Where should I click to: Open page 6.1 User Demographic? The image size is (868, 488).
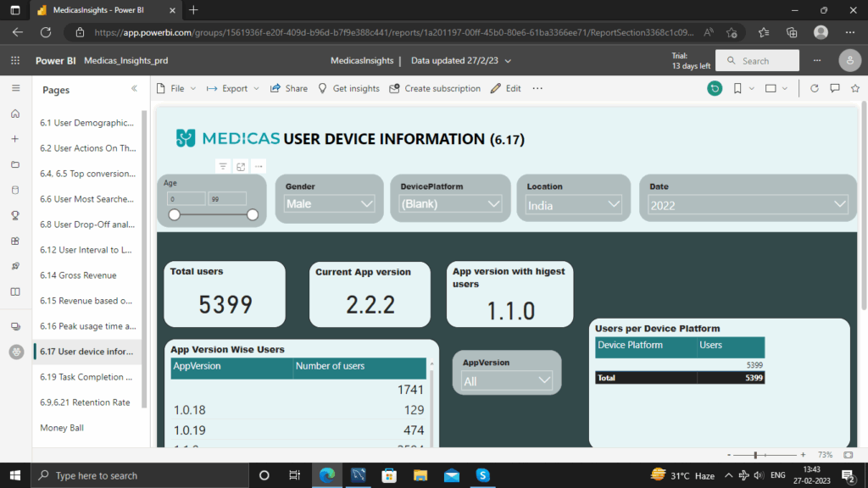(87, 123)
